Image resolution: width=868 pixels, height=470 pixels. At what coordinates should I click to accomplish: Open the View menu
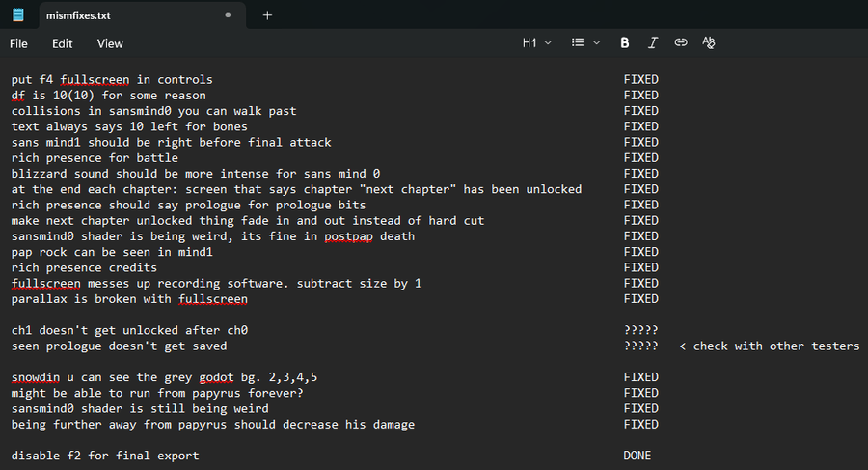(110, 43)
